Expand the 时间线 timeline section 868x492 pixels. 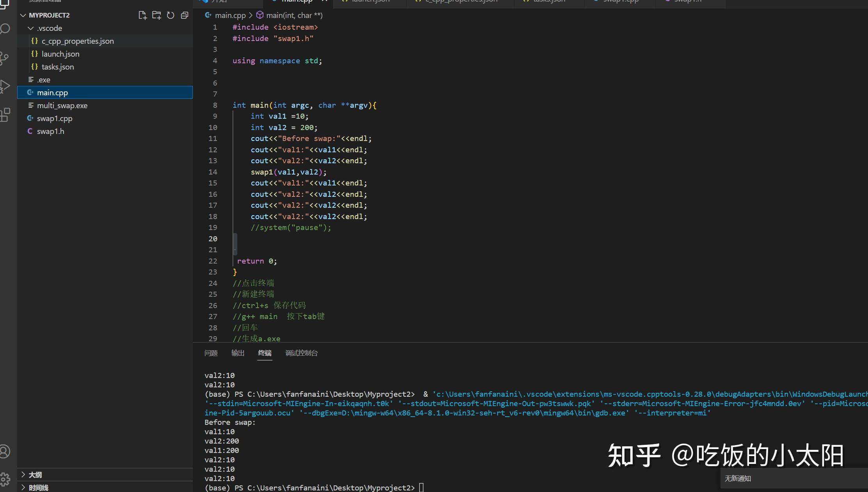point(23,487)
